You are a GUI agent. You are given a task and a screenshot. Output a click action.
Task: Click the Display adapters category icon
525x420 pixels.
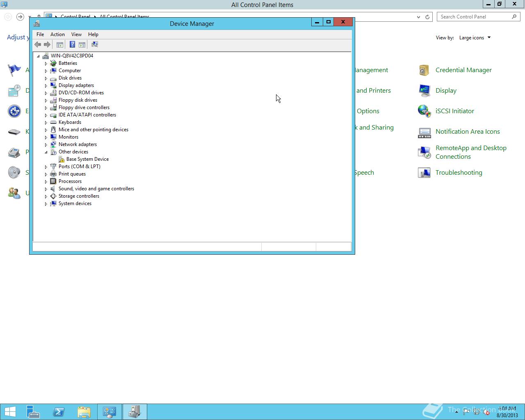(x=53, y=85)
